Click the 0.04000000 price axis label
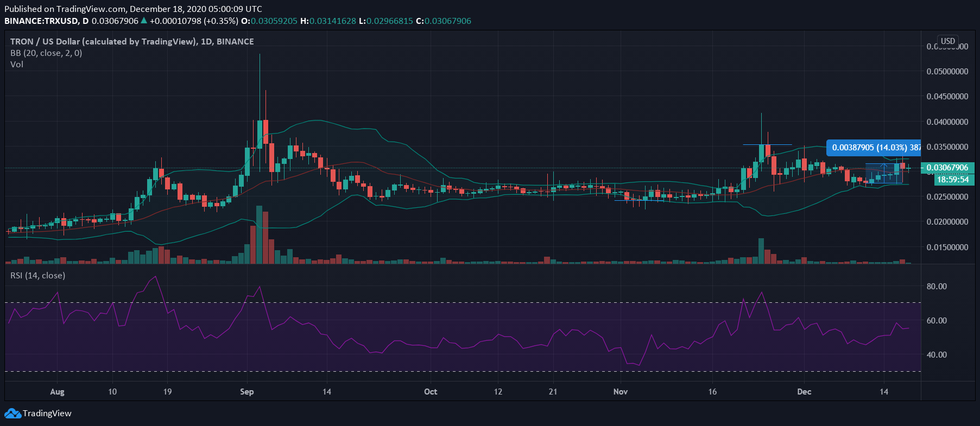980x426 pixels. click(x=947, y=122)
